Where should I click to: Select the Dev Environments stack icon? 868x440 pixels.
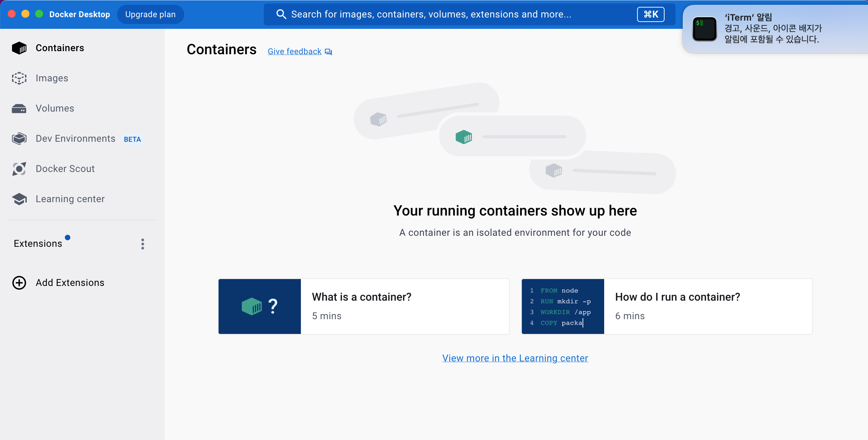point(19,139)
